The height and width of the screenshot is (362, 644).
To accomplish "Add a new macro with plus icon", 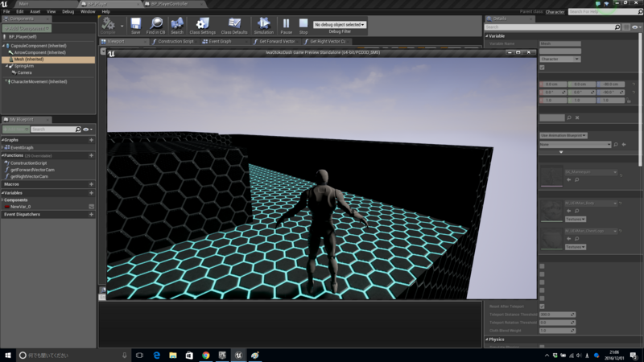I will click(x=91, y=184).
